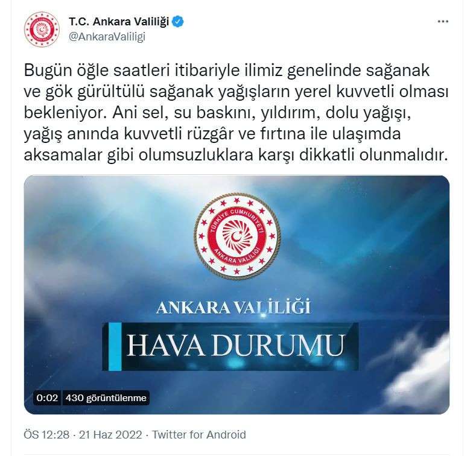Click the Ankara Valiliği emblem in the video

tap(237, 236)
